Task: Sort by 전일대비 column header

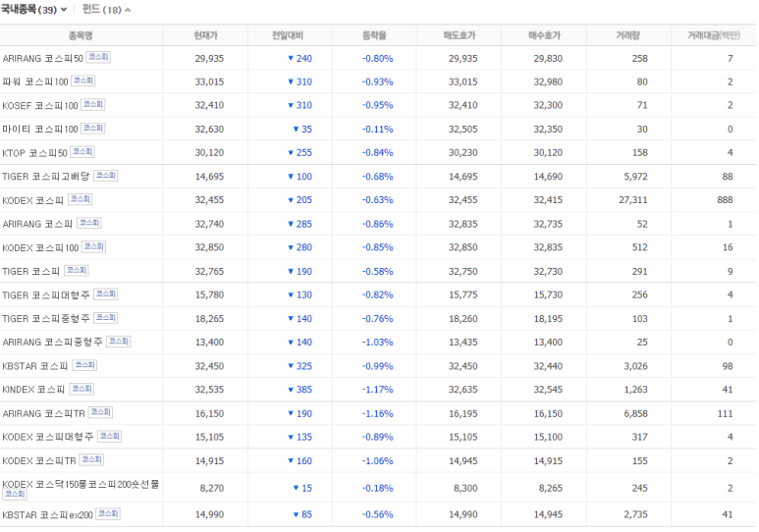Action: [x=288, y=35]
